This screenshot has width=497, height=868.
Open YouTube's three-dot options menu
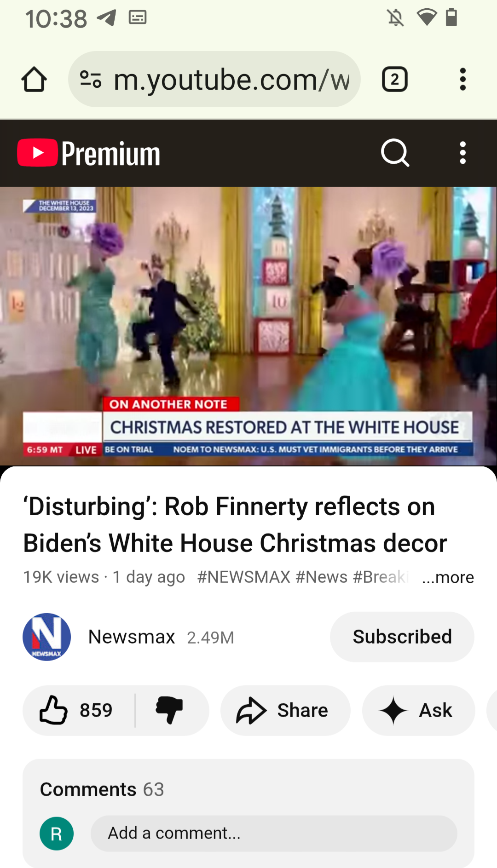coord(462,153)
